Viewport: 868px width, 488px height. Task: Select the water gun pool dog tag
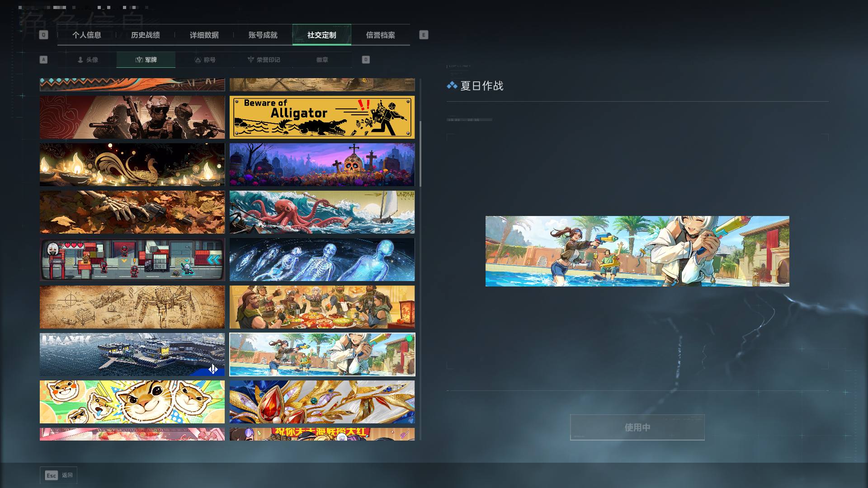click(322, 354)
